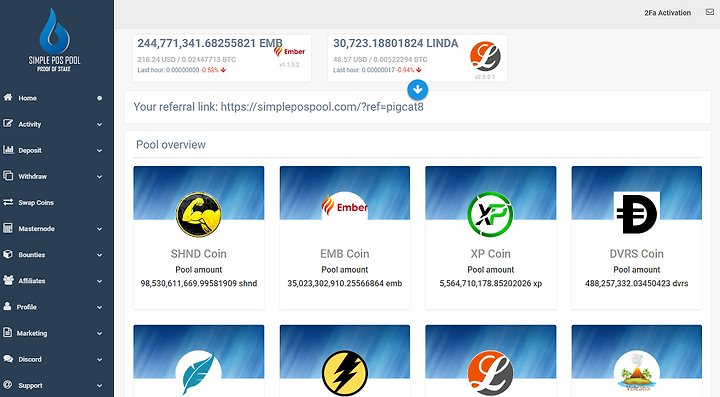Click the Withdraw copy icon
The height and width of the screenshot is (397, 720).
pyautogui.click(x=8, y=176)
